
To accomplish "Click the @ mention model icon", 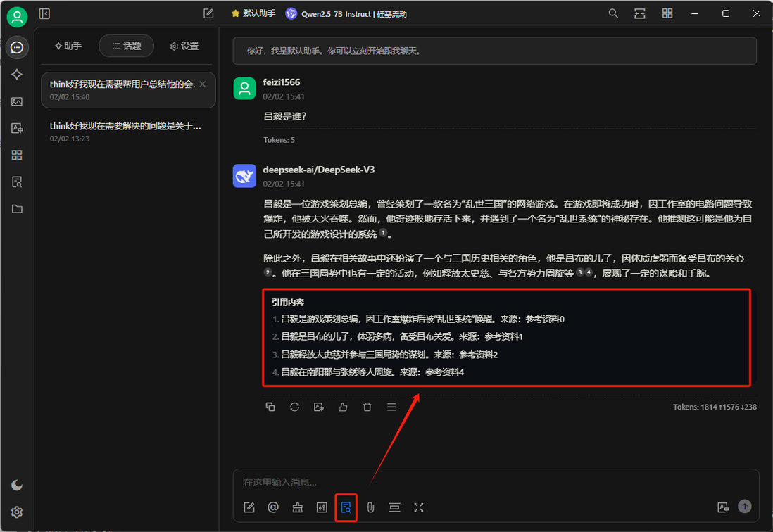I will [273, 507].
